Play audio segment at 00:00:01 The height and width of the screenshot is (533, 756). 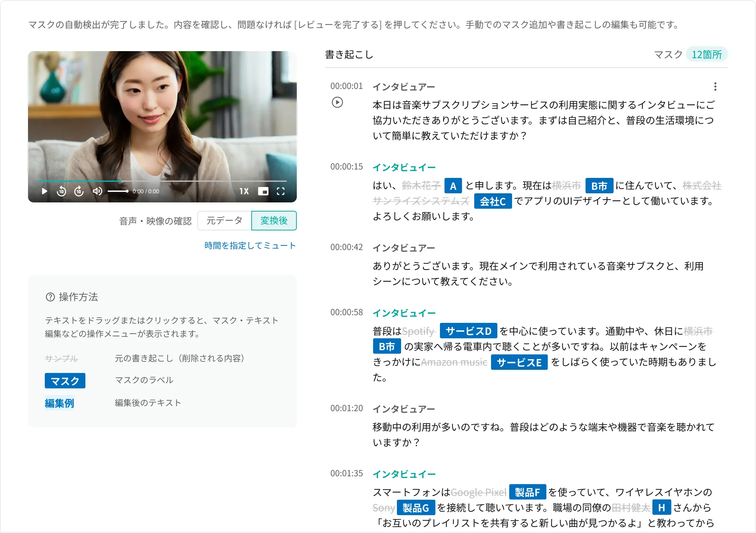[337, 102]
